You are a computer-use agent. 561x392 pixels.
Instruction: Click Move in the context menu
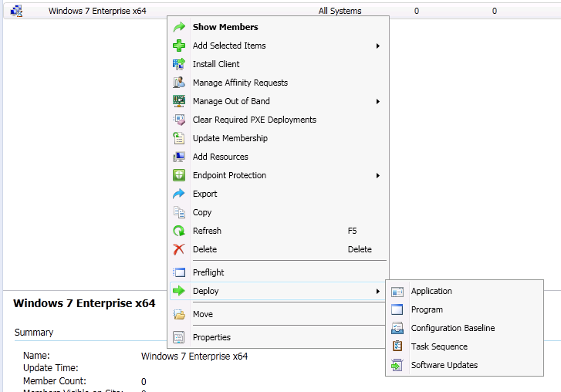click(203, 314)
